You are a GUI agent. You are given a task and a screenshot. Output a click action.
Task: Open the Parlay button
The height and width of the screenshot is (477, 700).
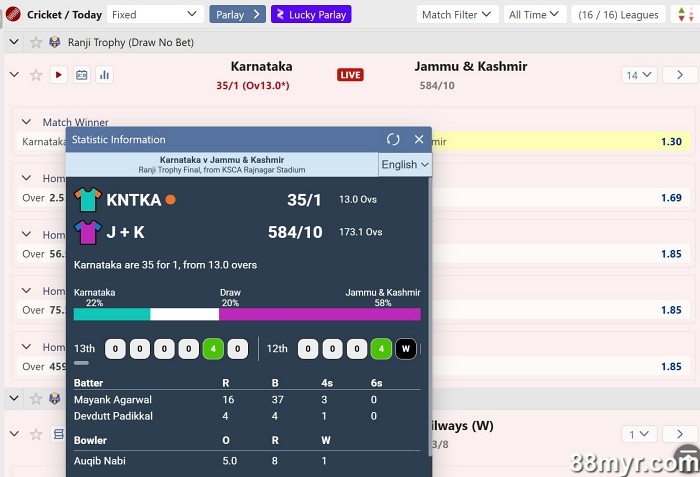coord(238,15)
